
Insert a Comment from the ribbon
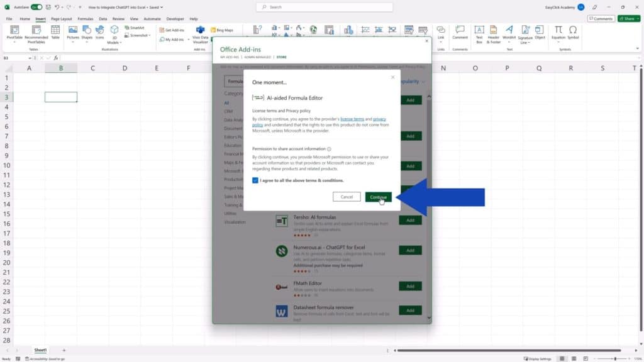tap(460, 33)
